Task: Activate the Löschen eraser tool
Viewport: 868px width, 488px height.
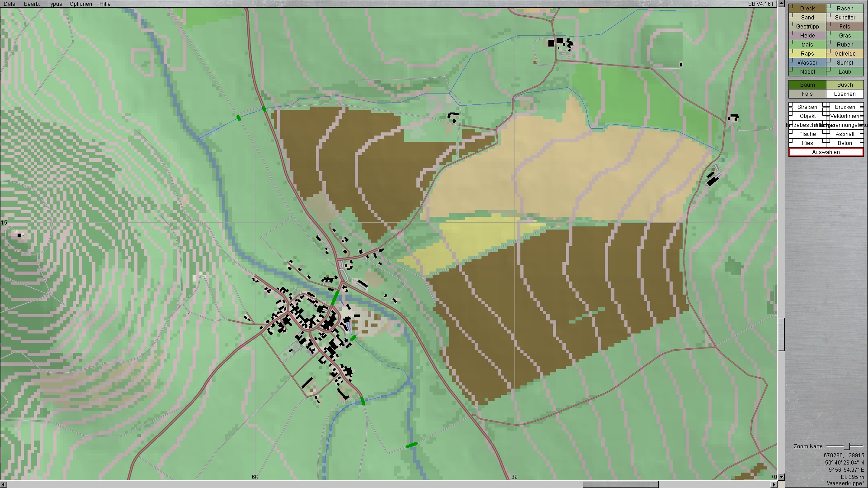Action: [845, 94]
